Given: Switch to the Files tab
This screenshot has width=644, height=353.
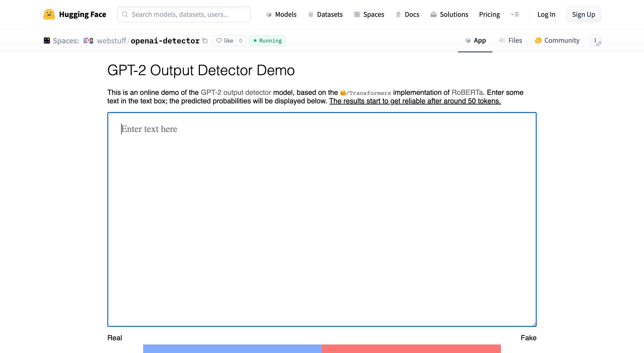Looking at the screenshot, I should pyautogui.click(x=511, y=40).
